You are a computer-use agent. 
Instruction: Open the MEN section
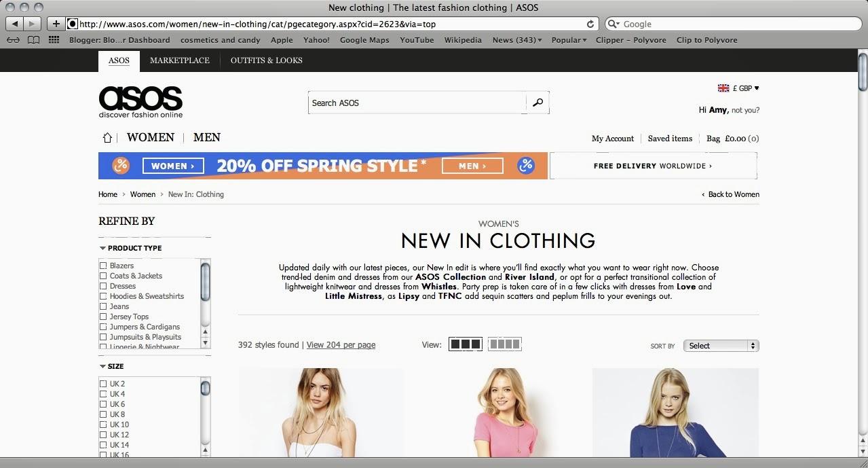click(x=207, y=137)
